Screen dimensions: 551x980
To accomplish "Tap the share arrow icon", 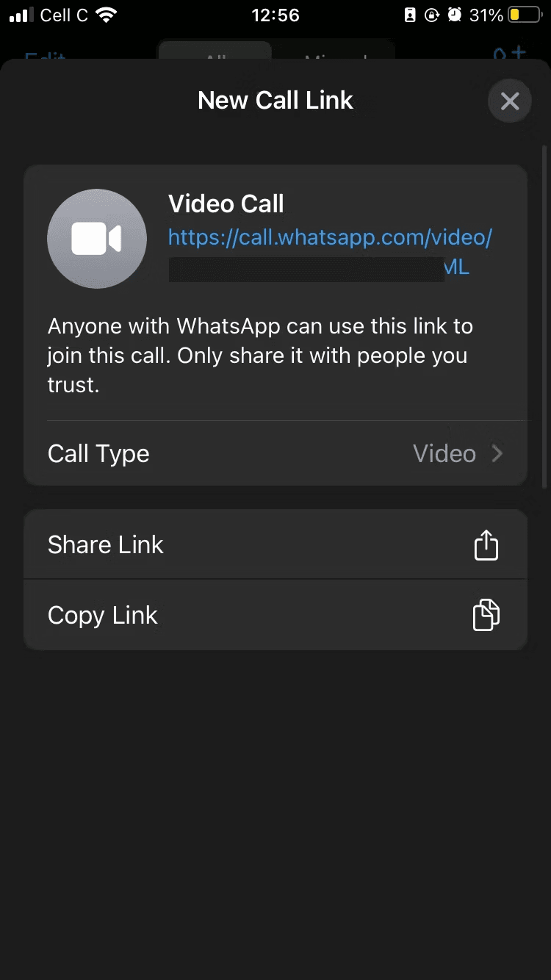I will coord(486,545).
